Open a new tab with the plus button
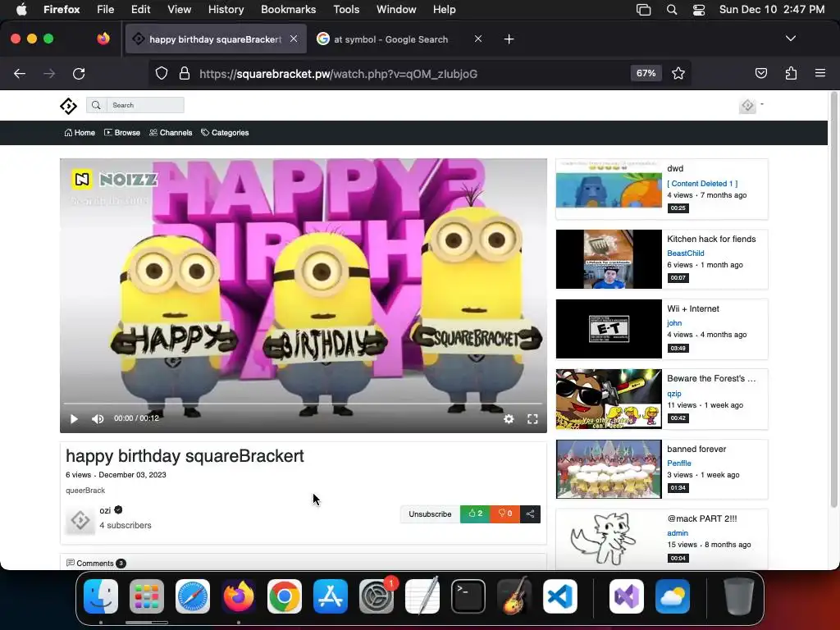 pos(509,39)
